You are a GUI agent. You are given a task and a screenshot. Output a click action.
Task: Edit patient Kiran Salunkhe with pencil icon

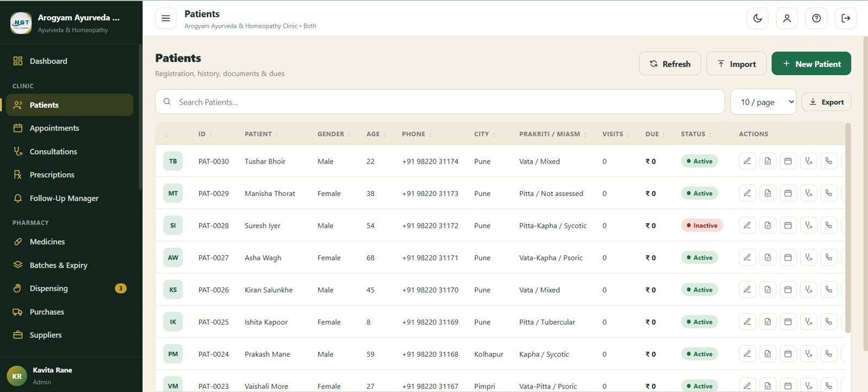click(x=748, y=289)
